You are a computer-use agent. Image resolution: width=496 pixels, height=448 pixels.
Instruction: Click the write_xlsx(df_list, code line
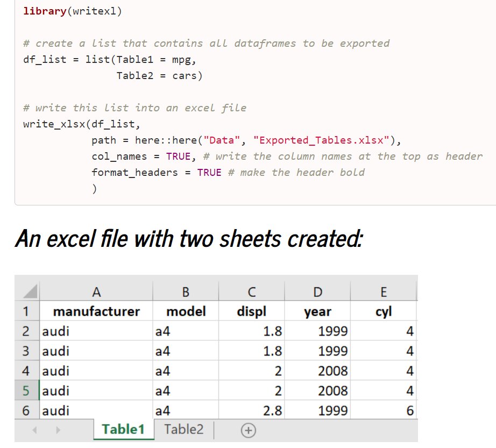(82, 124)
